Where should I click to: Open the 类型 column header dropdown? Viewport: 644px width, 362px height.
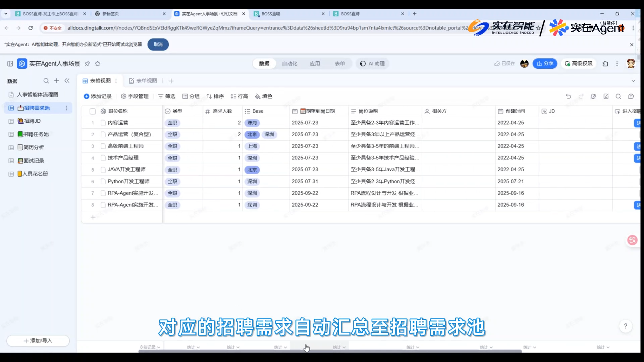coord(168,111)
